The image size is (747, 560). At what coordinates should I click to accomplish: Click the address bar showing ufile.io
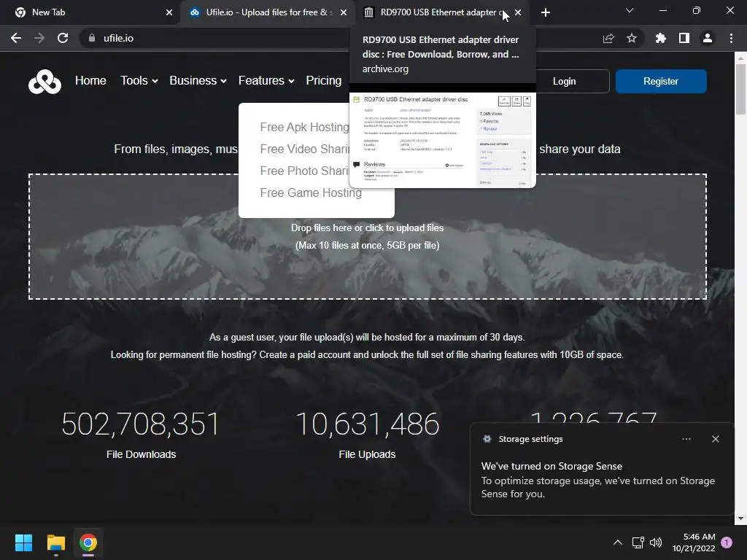[333, 38]
